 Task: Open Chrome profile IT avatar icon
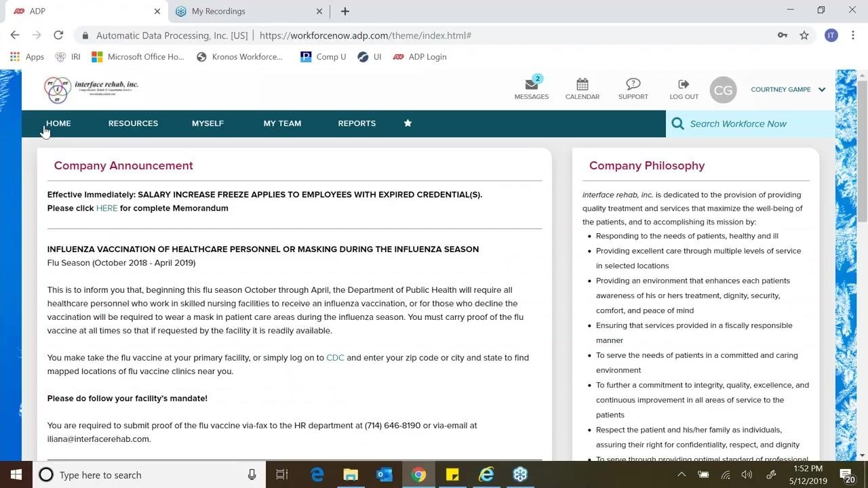831,35
